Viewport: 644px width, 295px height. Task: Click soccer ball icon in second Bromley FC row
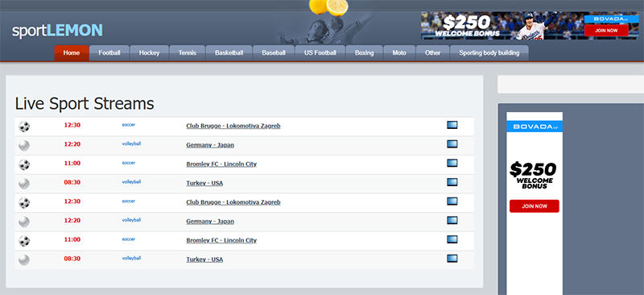tap(24, 241)
